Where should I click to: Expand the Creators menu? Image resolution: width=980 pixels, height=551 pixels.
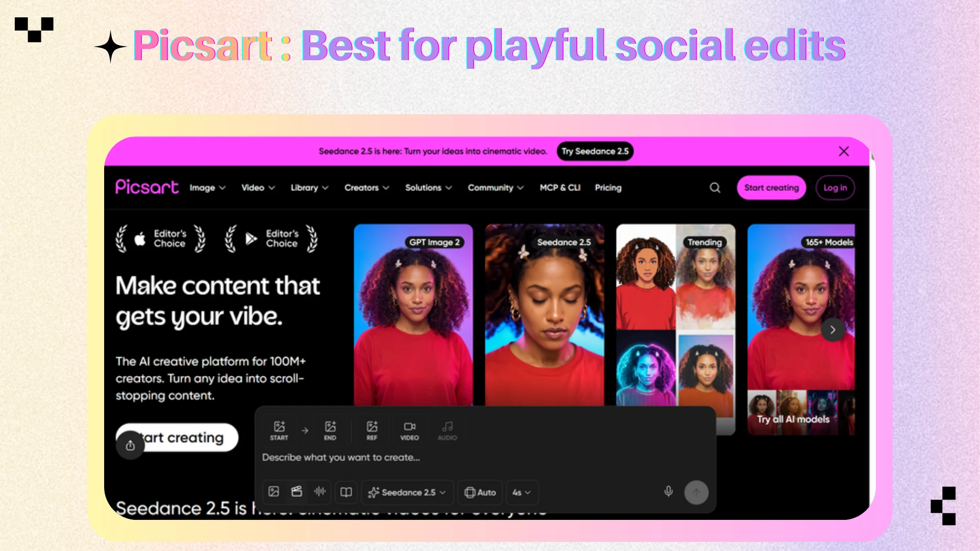366,188
